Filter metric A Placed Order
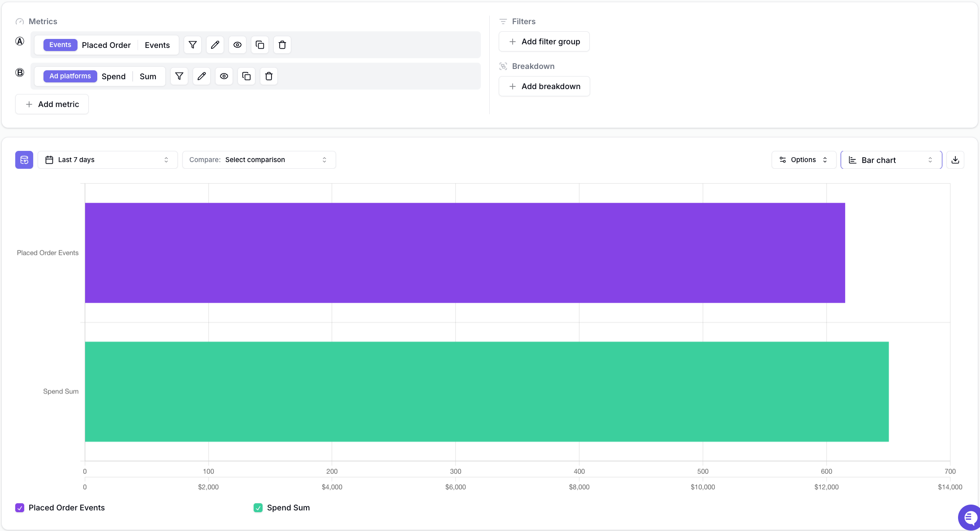This screenshot has width=980, height=531. 193,45
